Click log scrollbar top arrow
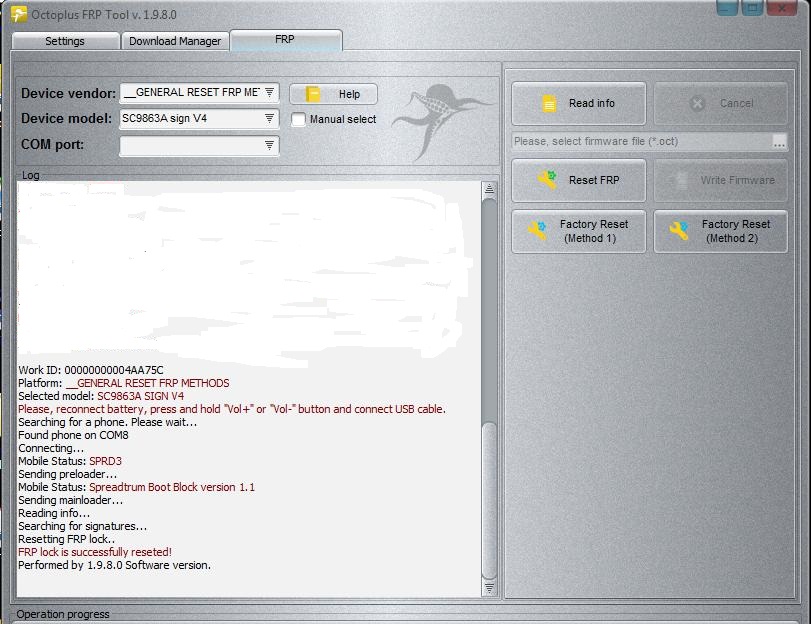Image resolution: width=811 pixels, height=624 pixels. 489,189
